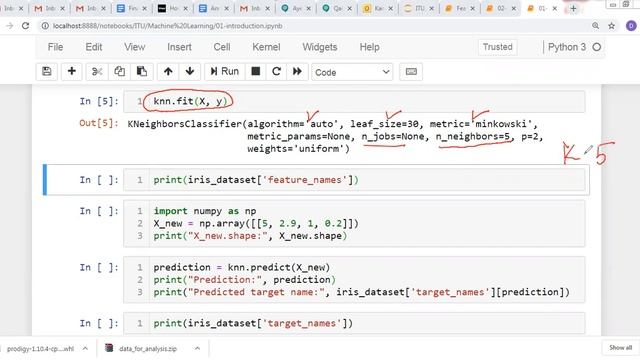Click the X_new = np.array line

click(256, 223)
